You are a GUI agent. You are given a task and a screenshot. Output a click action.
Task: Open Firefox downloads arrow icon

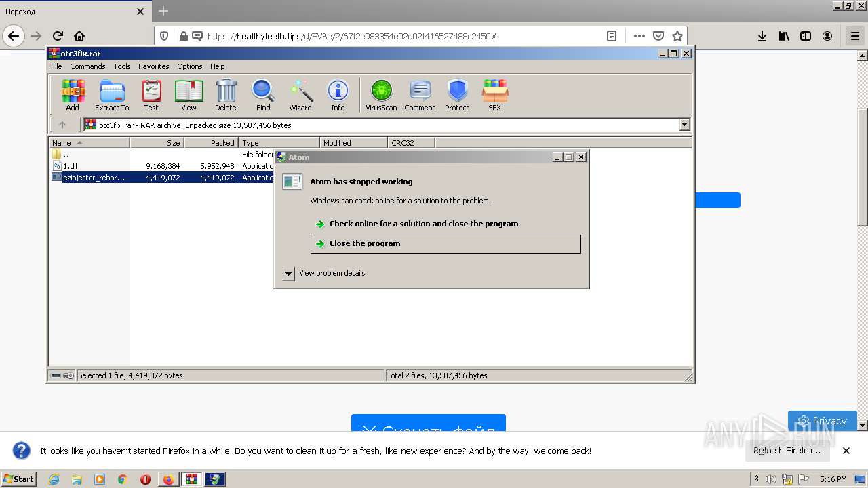point(762,36)
